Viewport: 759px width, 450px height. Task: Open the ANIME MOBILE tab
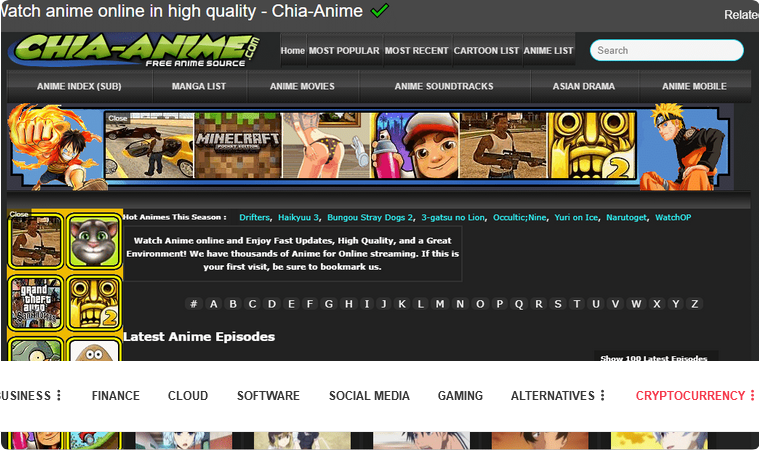pyautogui.click(x=695, y=86)
